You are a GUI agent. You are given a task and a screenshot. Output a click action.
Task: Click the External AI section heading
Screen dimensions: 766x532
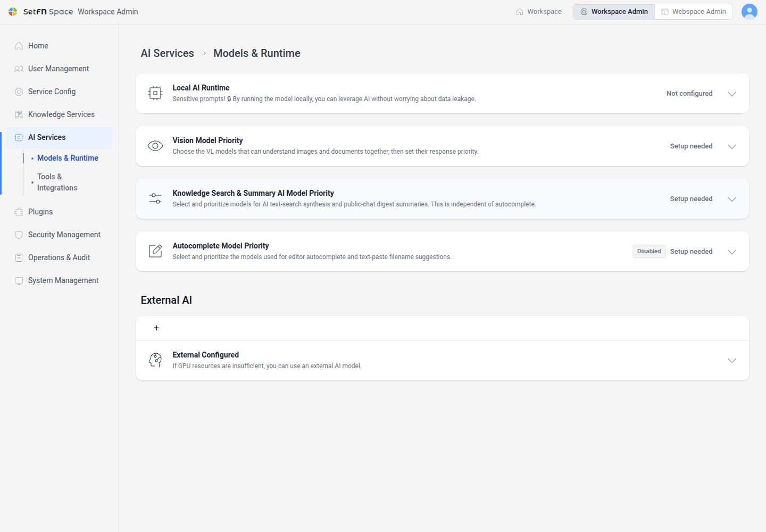coord(166,300)
